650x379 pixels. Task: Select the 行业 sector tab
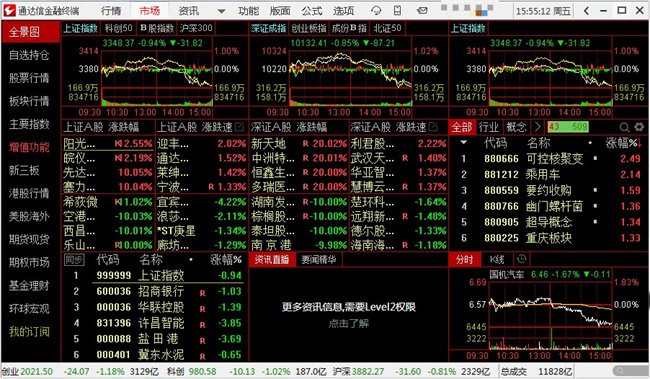pos(488,127)
